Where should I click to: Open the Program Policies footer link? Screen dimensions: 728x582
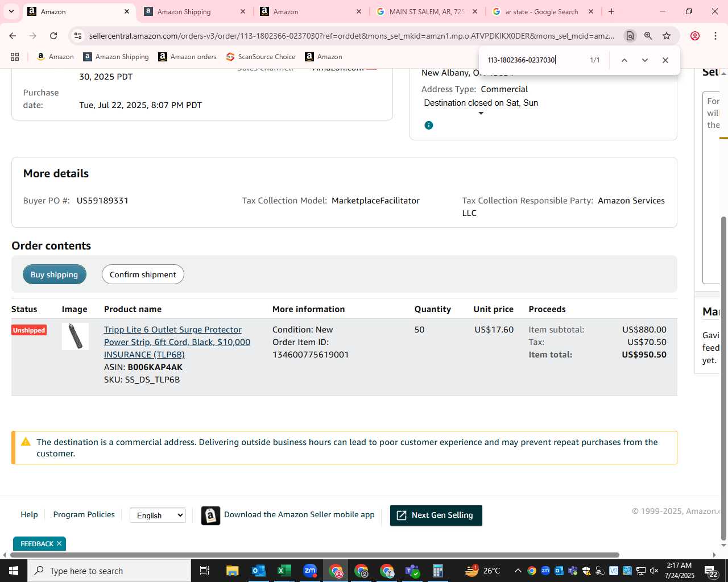tap(84, 514)
